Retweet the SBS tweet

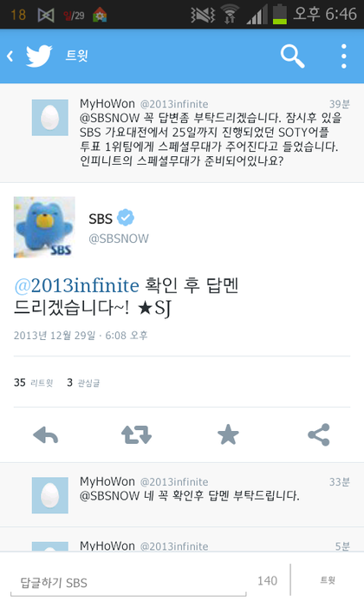pos(137,435)
